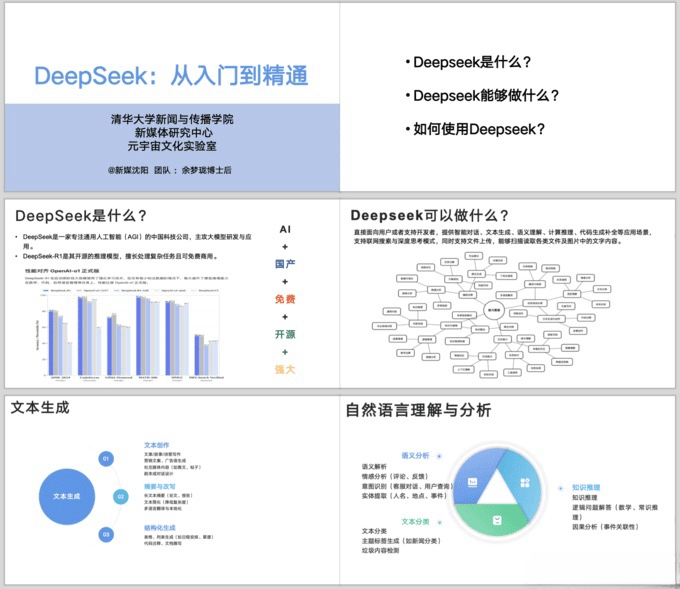Click the DeepSeek是什么？ heading above the bar chart
Image resolution: width=680 pixels, height=589 pixels.
pos(81,216)
